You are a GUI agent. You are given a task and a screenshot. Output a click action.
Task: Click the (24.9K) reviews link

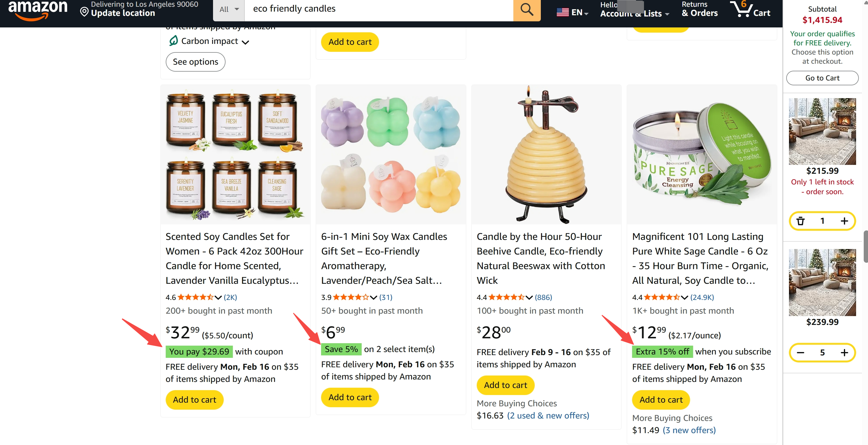702,297
